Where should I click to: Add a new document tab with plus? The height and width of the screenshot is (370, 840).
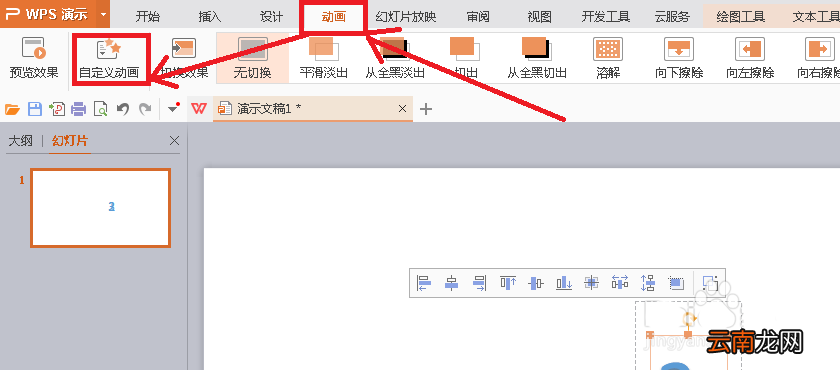(426, 109)
